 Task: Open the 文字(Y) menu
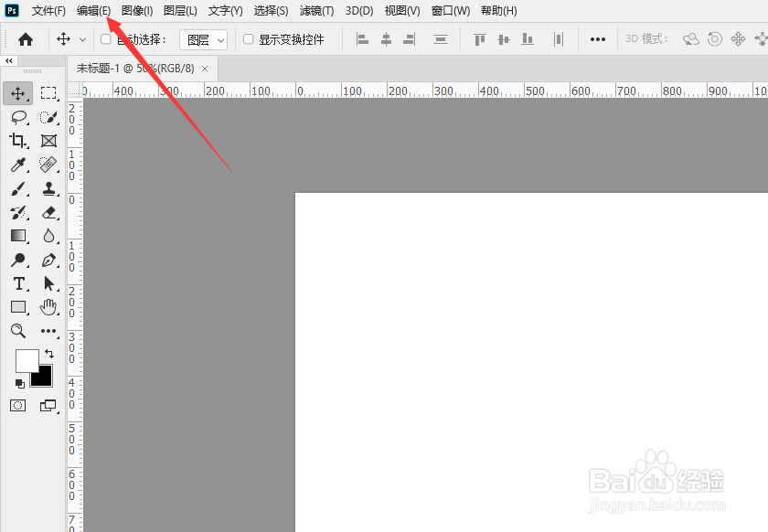[x=225, y=10]
